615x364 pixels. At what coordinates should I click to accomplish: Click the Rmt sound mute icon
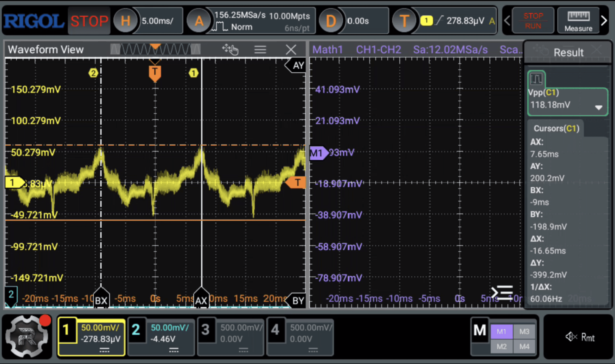571,337
